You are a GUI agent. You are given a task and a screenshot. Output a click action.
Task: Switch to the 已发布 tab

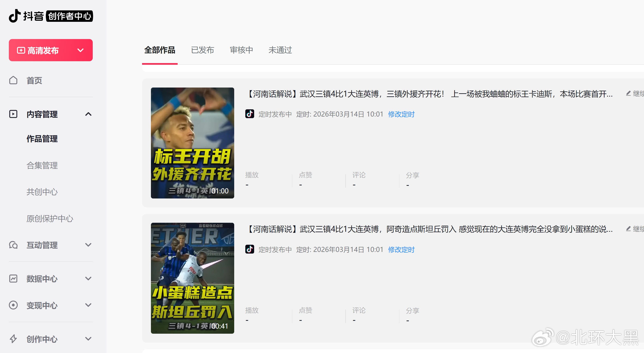202,50
